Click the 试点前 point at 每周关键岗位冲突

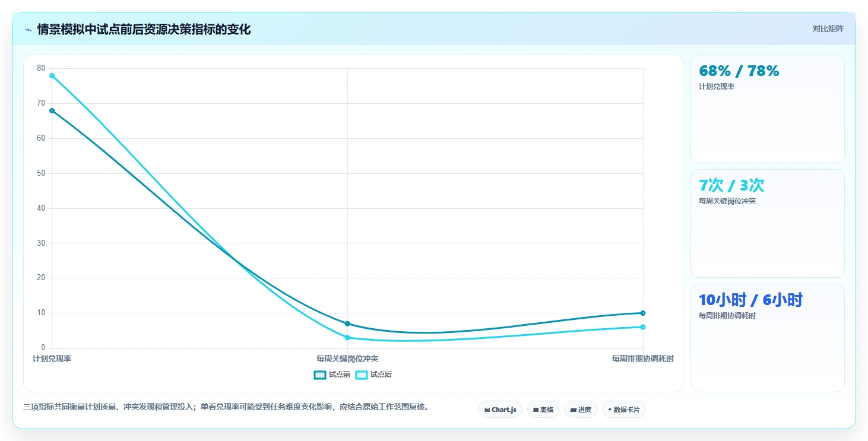(347, 323)
